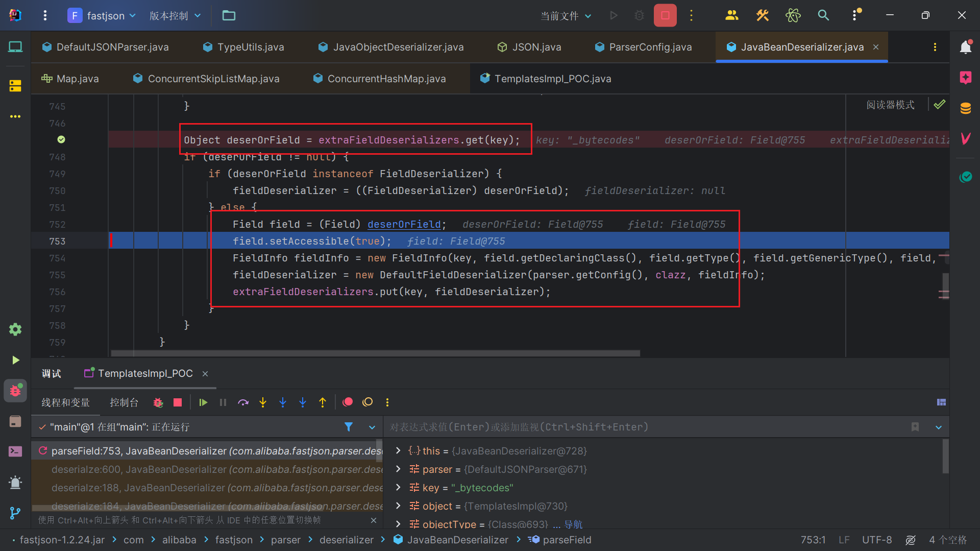Open the notifications bell panel
Image resolution: width=980 pixels, height=551 pixels.
pos(965,47)
